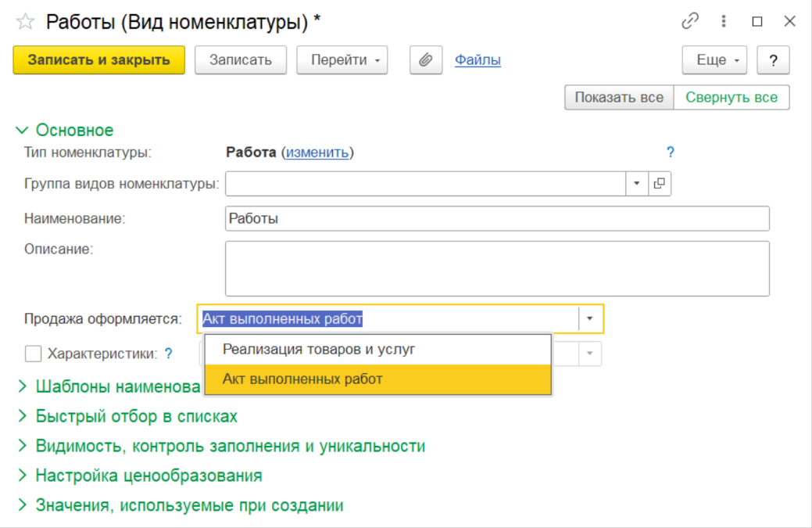Click the favorites star icon

pyautogui.click(x=25, y=22)
